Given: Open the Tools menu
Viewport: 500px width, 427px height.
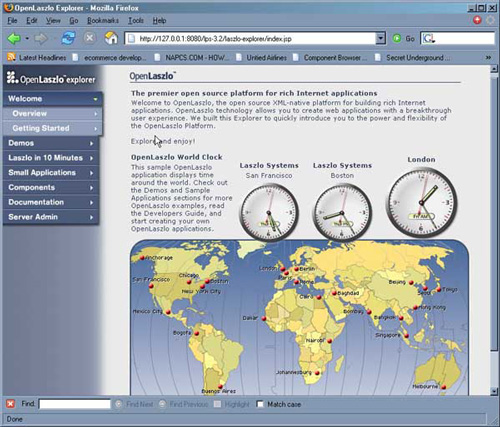Looking at the screenshot, I should pyautogui.click(x=136, y=21).
